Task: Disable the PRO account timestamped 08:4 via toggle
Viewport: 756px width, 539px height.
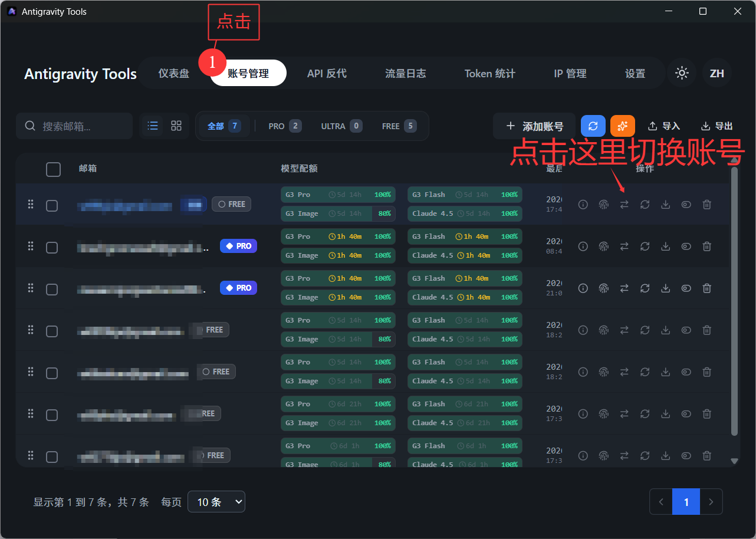Action: point(686,247)
